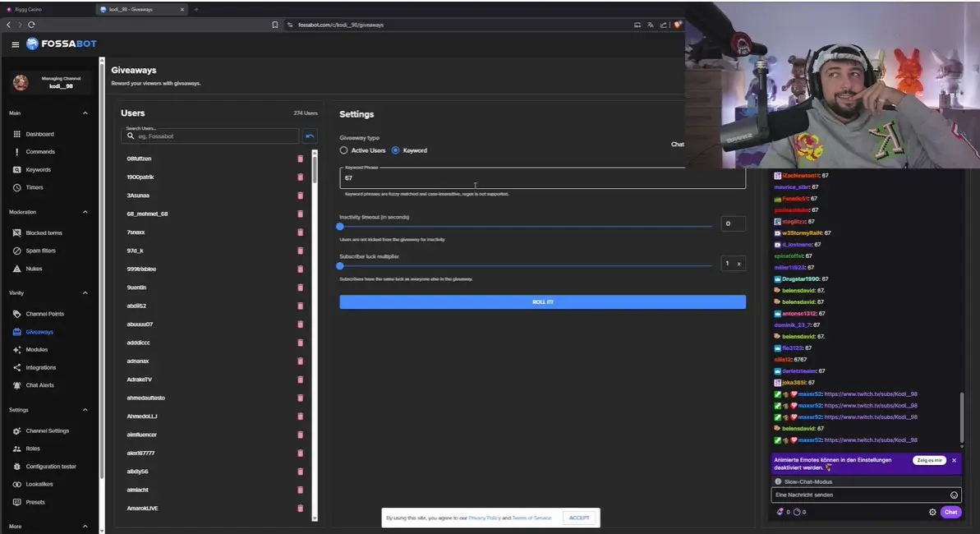Click the Roles people icon
The image size is (980, 534).
pyautogui.click(x=17, y=449)
